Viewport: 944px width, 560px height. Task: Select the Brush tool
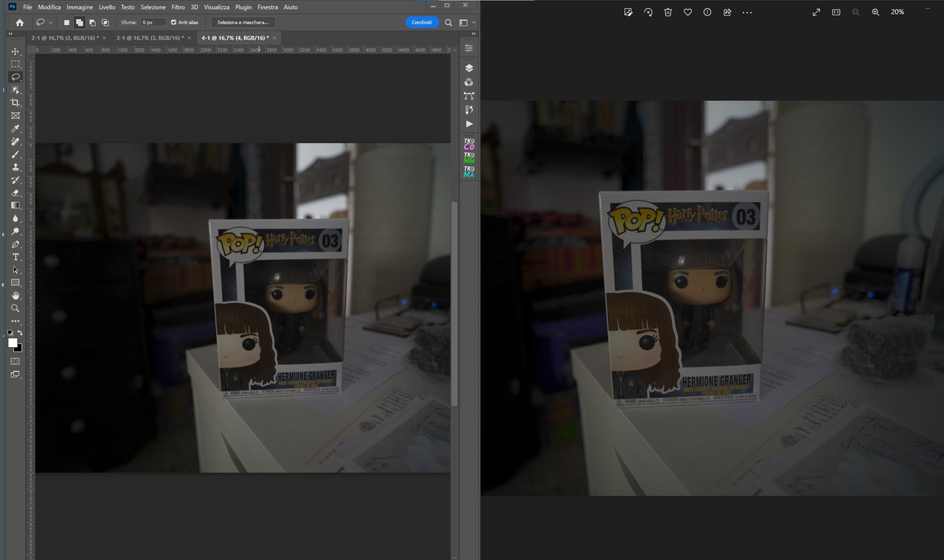click(x=15, y=154)
